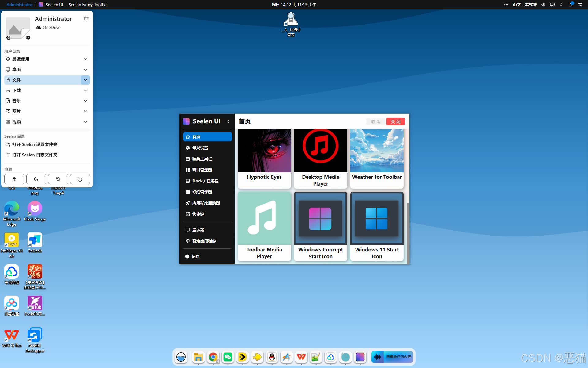Screen dimensions: 588x368
Task: Click the sleep moon power icon
Action: (36, 179)
